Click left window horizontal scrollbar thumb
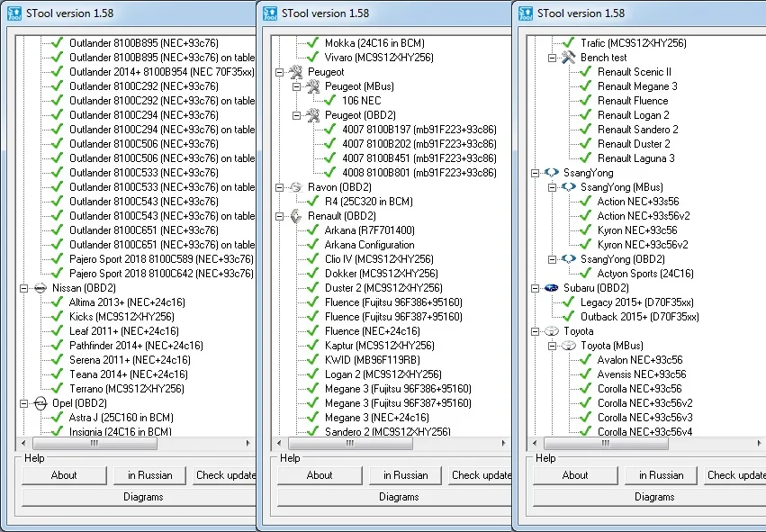The height and width of the screenshot is (532, 766). [x=95, y=443]
